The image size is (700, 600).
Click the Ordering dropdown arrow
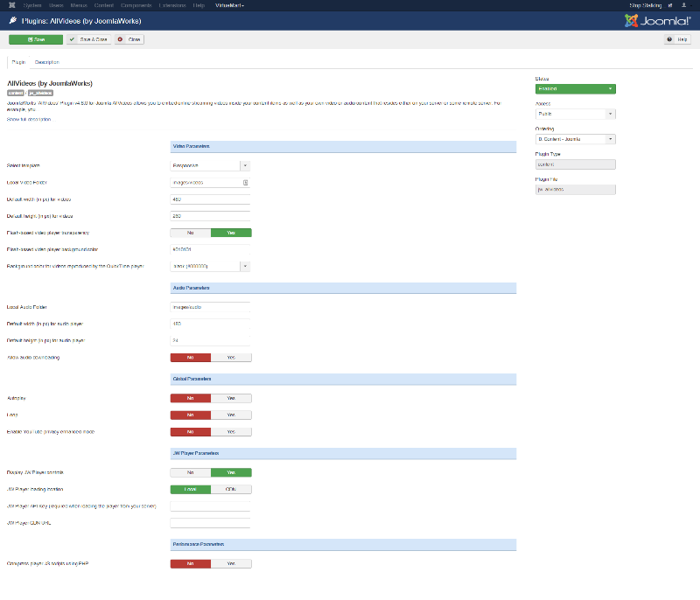(x=611, y=139)
